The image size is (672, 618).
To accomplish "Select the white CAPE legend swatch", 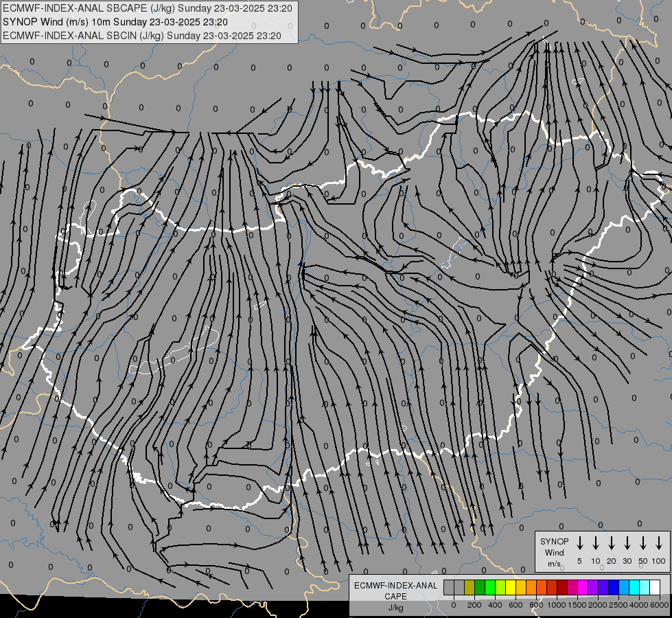I will pos(655,587).
